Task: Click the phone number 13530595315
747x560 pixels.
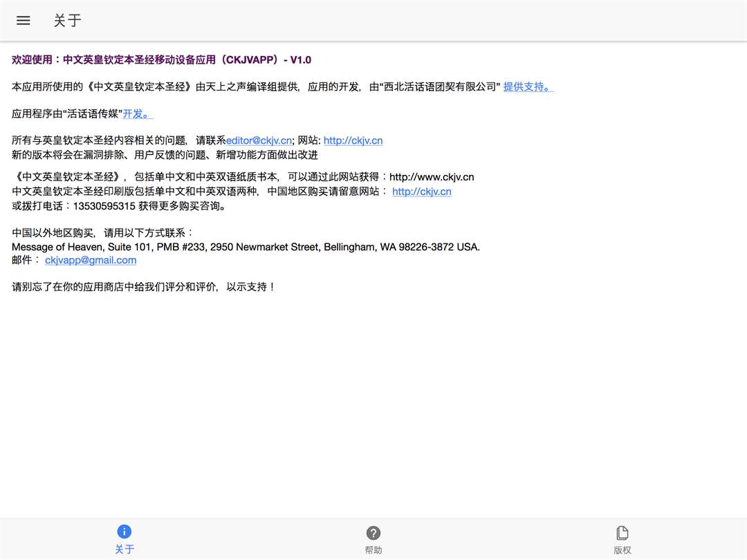Action: 104,206
